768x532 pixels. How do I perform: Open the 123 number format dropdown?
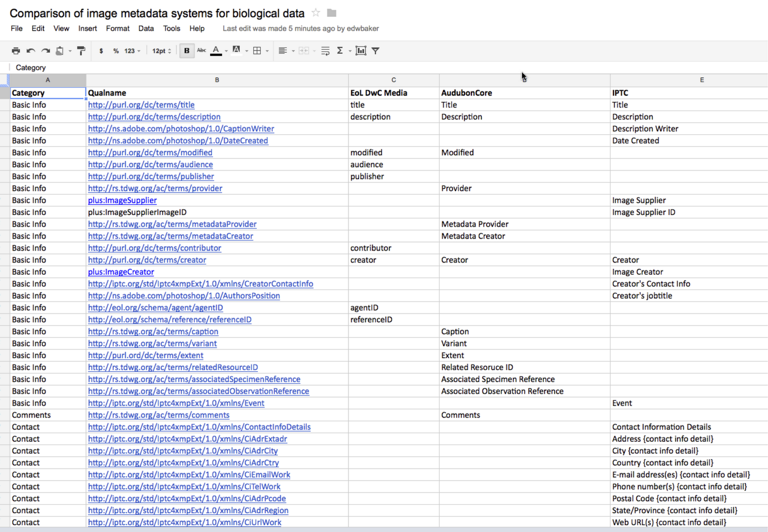[x=132, y=51]
